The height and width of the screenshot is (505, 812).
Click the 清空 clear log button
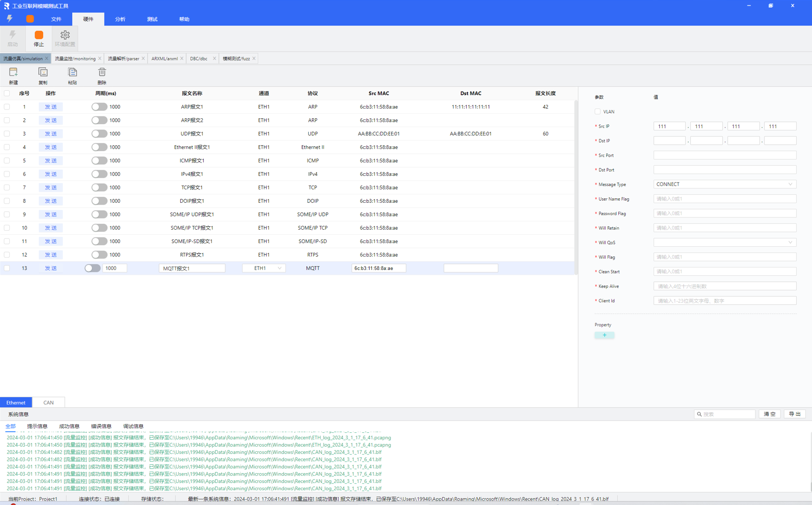click(769, 414)
